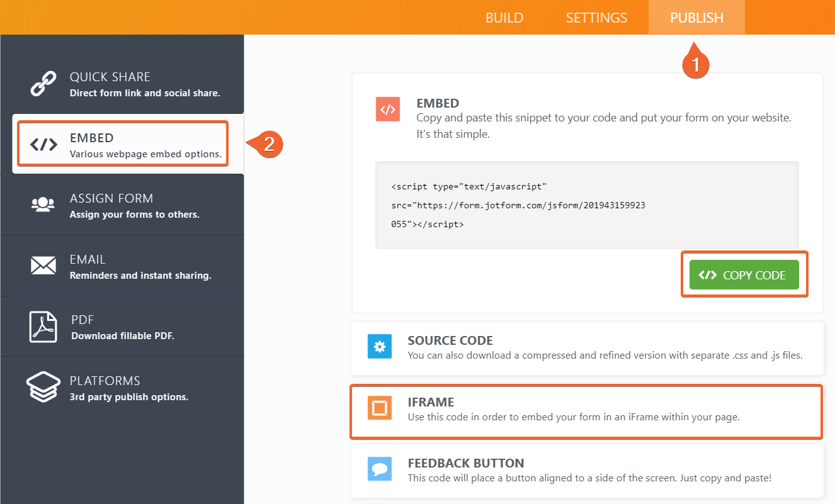Click the Quick Share chain link icon
Screen dimensions: 835x504
click(43, 84)
